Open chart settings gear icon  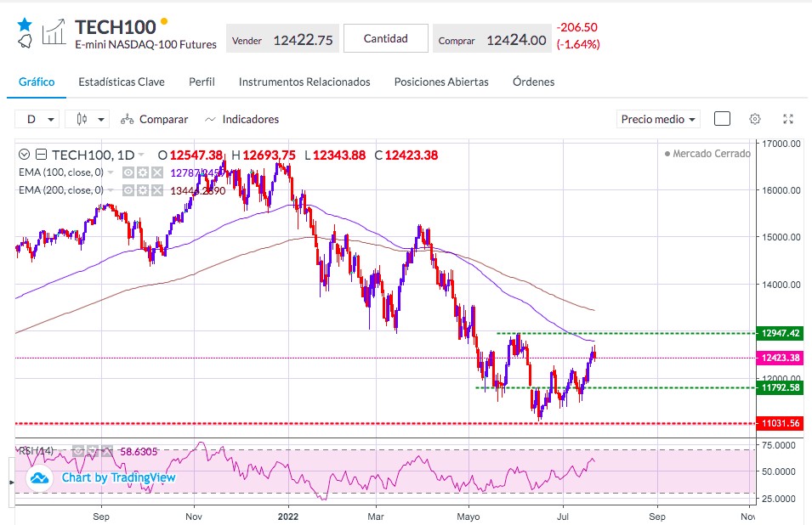click(x=755, y=119)
